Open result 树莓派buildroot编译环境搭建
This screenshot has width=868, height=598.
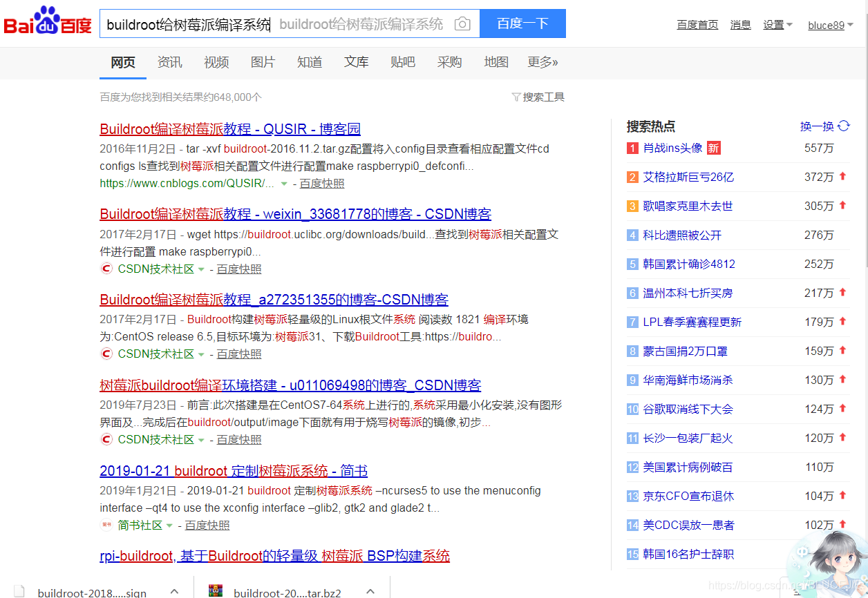(290, 385)
